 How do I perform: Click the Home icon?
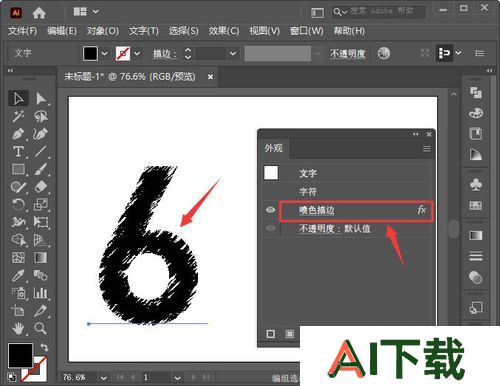[x=39, y=13]
